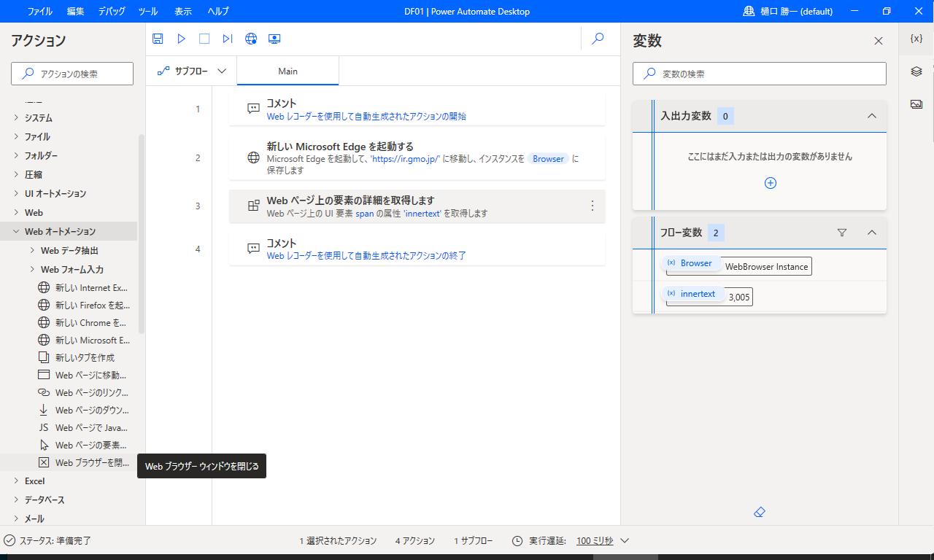Open the サブフロー dropdown
Screen dimensions: 934x560
[191, 71]
